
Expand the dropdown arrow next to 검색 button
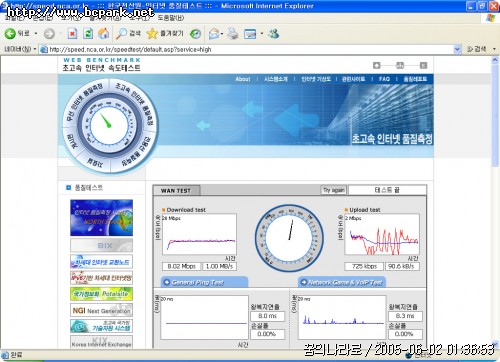point(494,49)
